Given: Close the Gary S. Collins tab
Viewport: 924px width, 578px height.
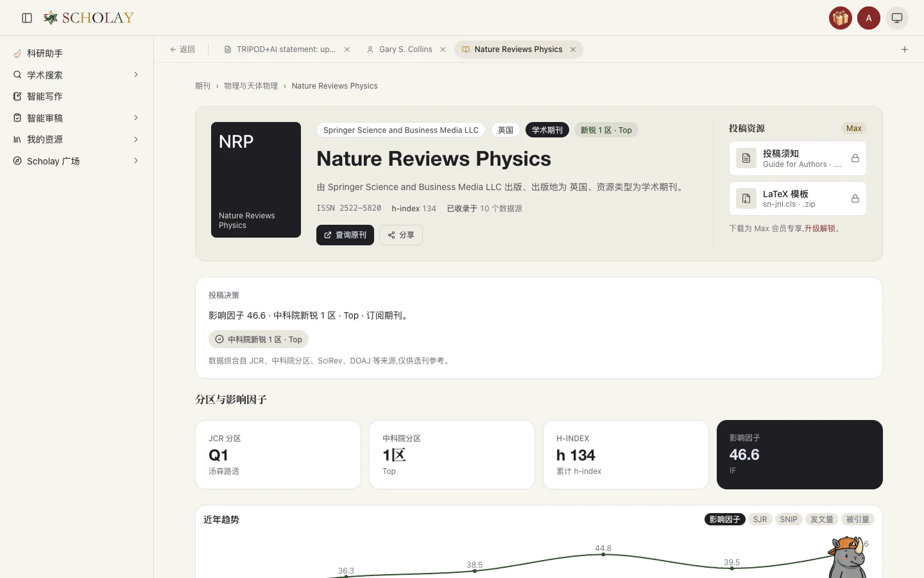Looking at the screenshot, I should click(443, 49).
